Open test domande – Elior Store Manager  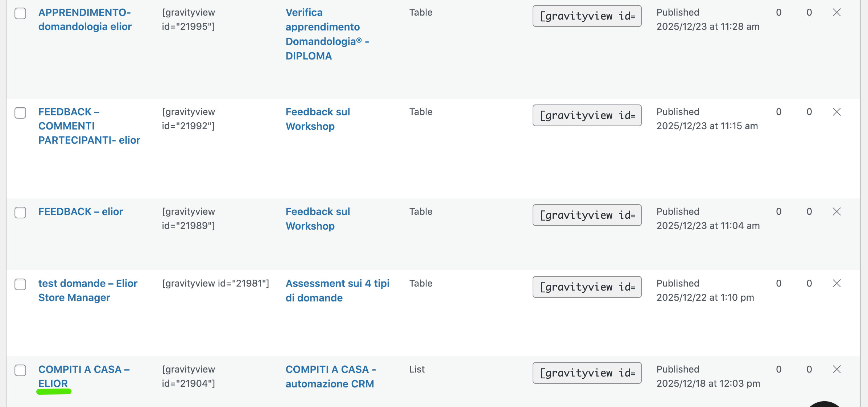tap(88, 291)
